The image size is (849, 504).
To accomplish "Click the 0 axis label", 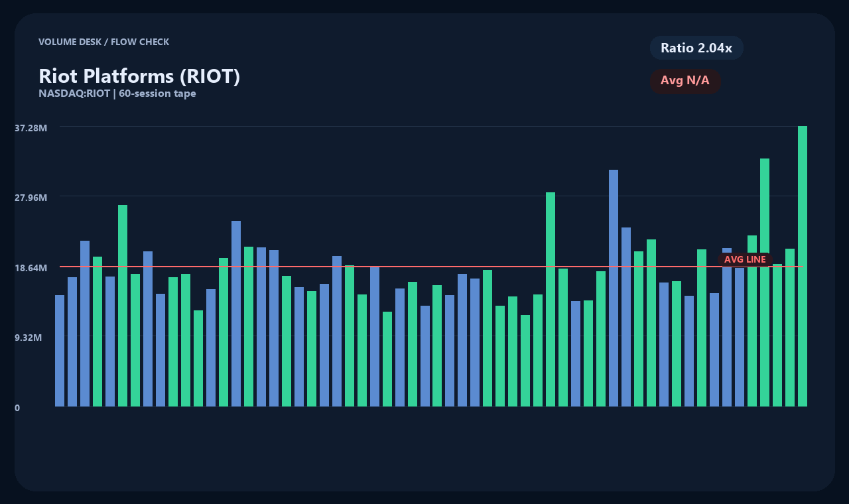I will pos(17,408).
